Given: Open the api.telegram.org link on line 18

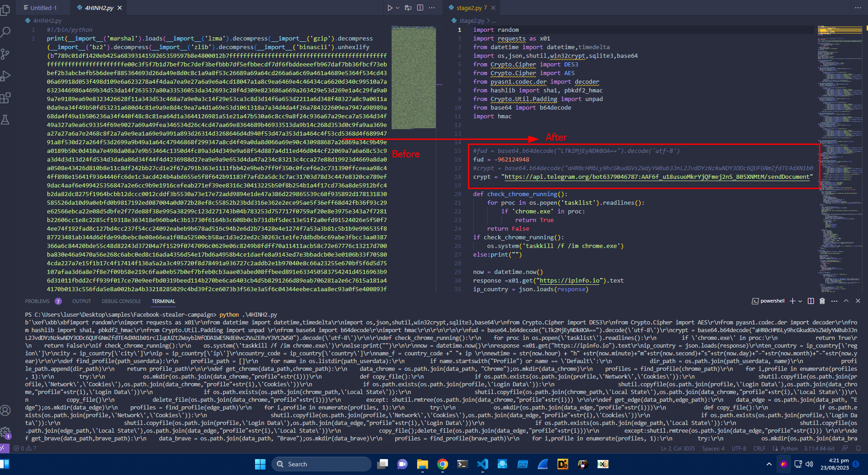Looking at the screenshot, I should [657, 177].
